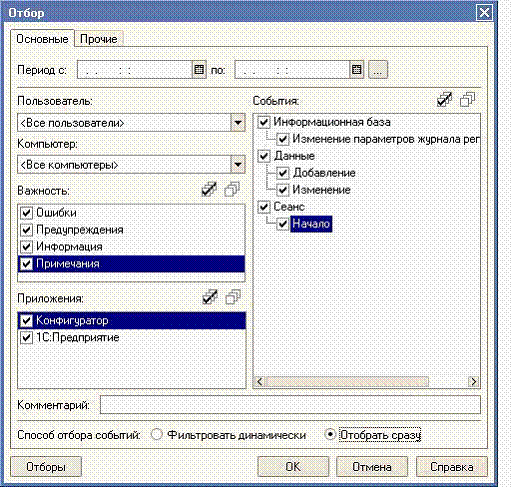Open calendar for period end date
512x488 pixels.
click(357, 70)
